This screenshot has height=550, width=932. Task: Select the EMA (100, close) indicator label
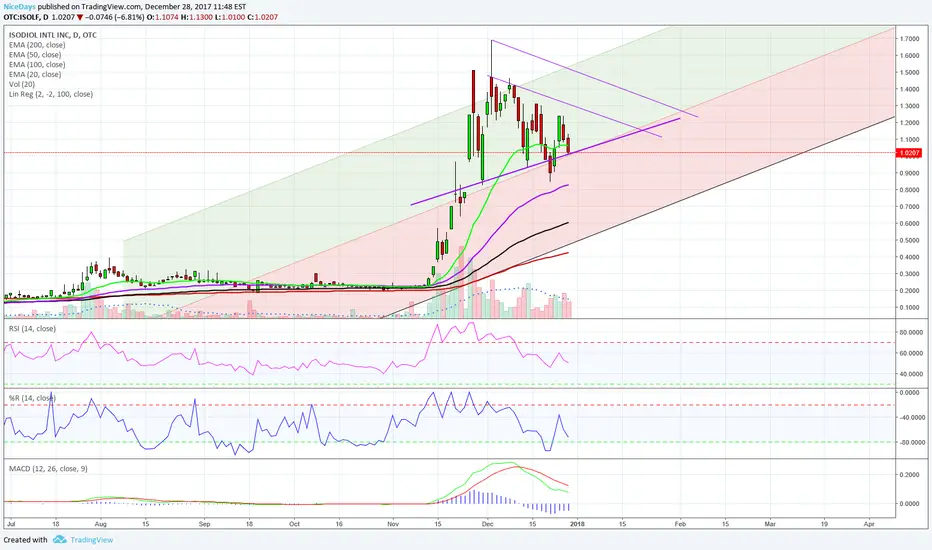(37, 65)
